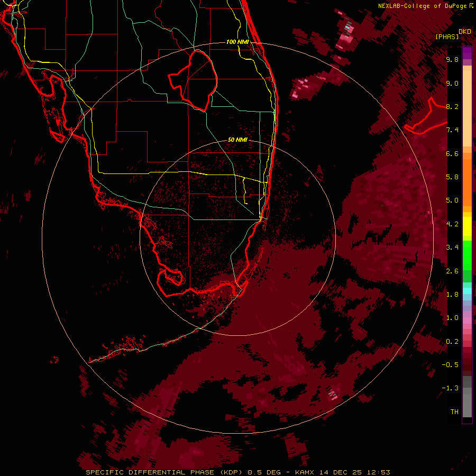The width and height of the screenshot is (476, 476).
Task: Click the 3.4 value on the scale
Action: click(x=452, y=248)
